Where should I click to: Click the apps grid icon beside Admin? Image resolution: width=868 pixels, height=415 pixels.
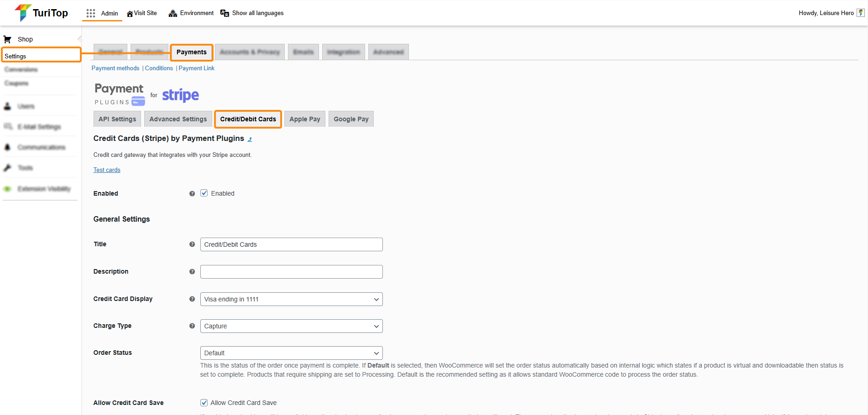point(90,13)
